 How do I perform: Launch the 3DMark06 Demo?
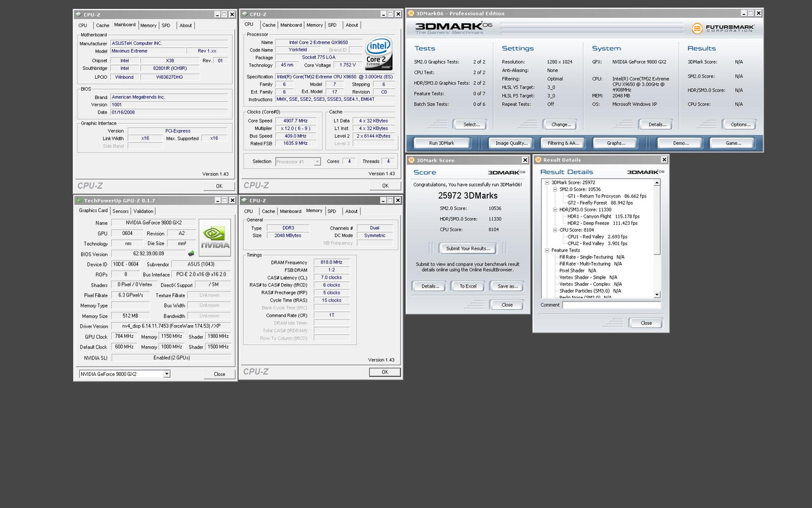click(681, 143)
